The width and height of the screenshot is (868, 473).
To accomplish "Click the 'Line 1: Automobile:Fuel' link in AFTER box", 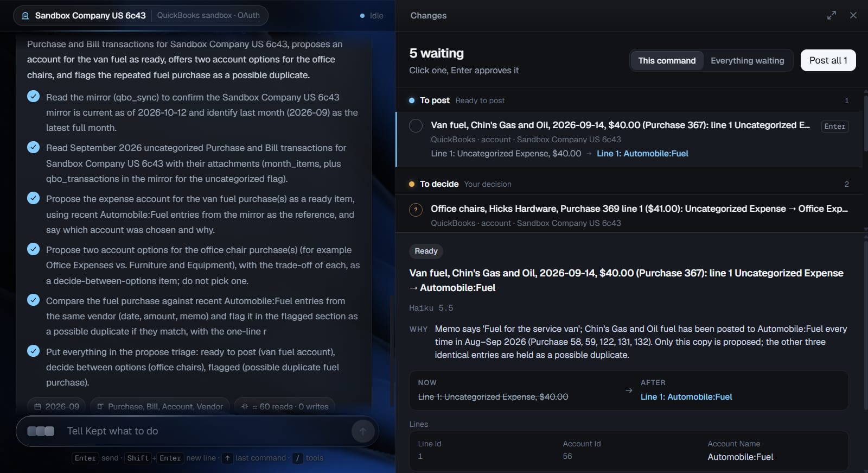I will [x=686, y=397].
